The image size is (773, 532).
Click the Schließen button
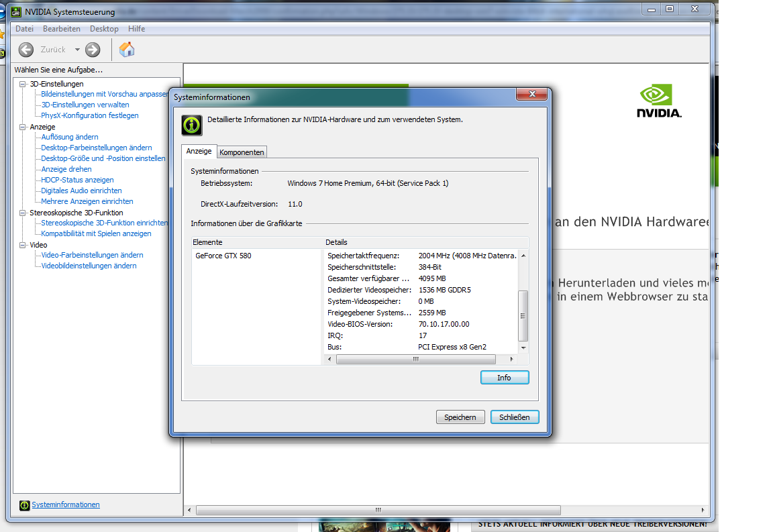(514, 417)
